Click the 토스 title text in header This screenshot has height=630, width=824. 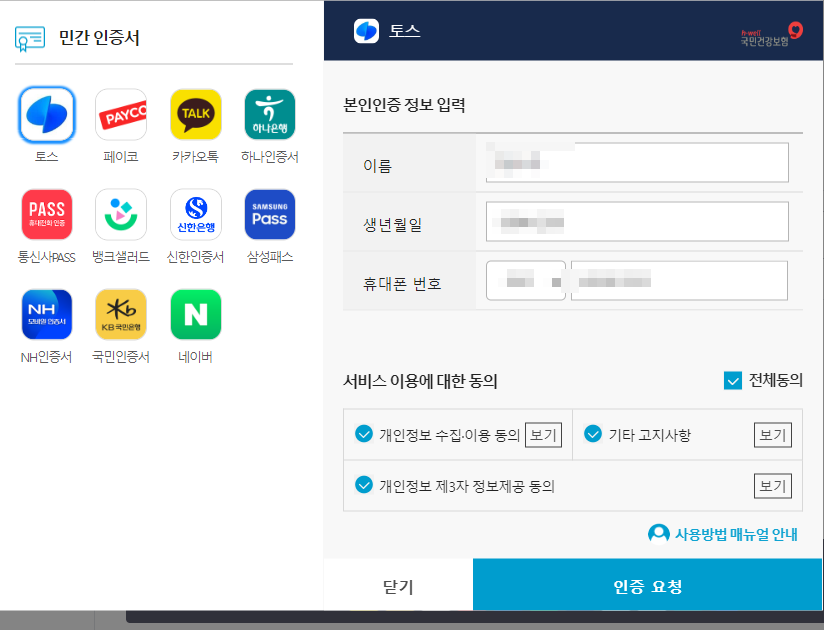405,31
